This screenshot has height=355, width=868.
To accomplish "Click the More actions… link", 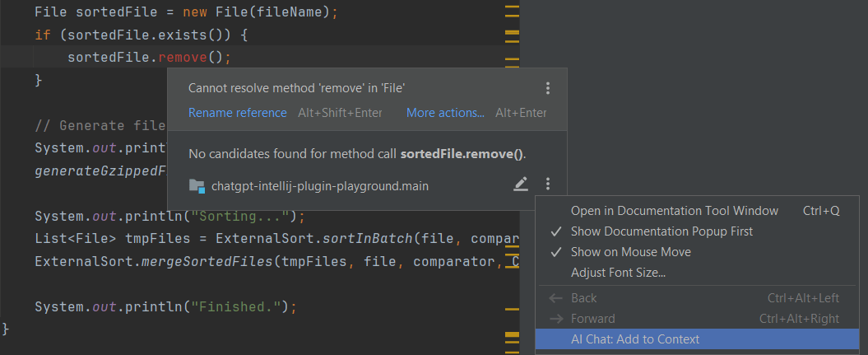I will 446,113.
